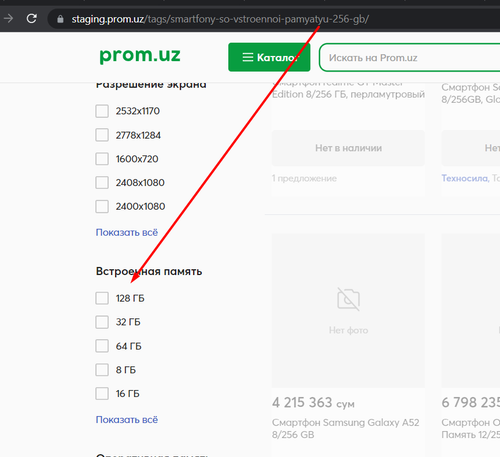Expand resolutions via 'Показать всё' under screen resolution
This screenshot has width=500, height=457.
(x=127, y=232)
